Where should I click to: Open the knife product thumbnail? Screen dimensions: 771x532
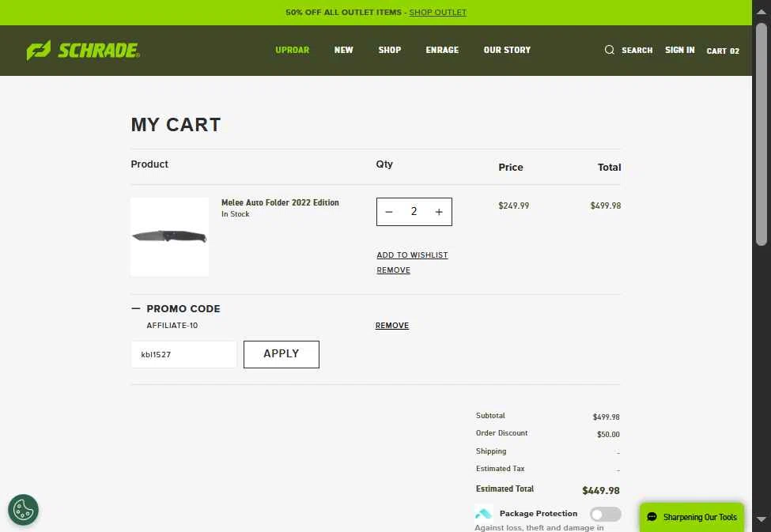click(x=170, y=237)
